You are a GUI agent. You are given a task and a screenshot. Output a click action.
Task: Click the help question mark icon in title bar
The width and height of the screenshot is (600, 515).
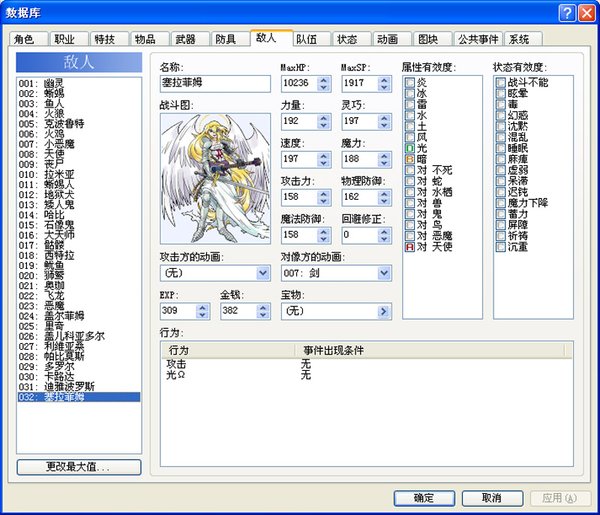tap(566, 12)
